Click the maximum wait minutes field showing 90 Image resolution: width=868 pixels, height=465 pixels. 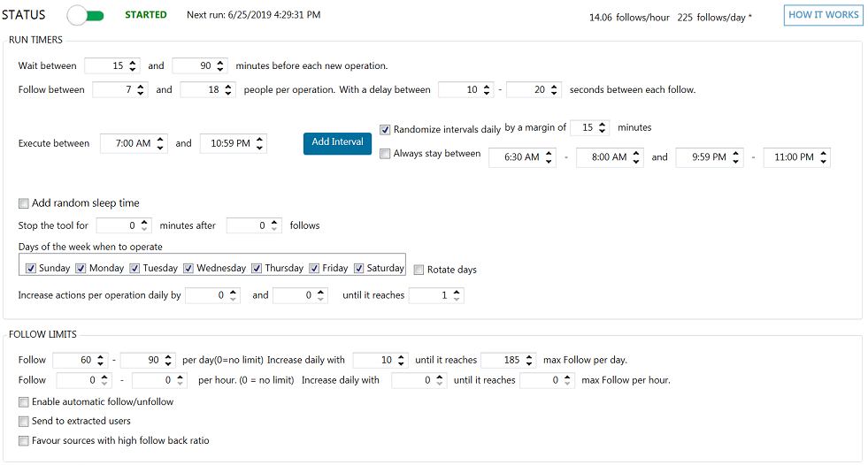pyautogui.click(x=194, y=65)
